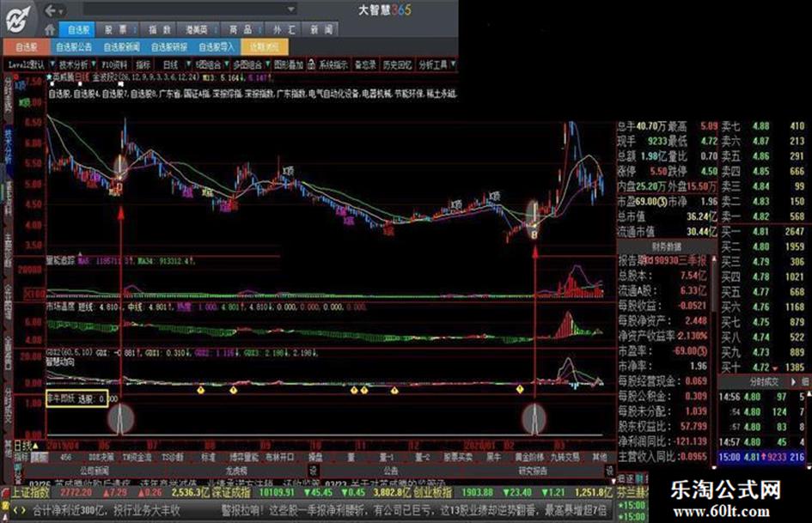
Task: Click the yellow highlighted button beside 自选股导入
Action: [x=265, y=47]
